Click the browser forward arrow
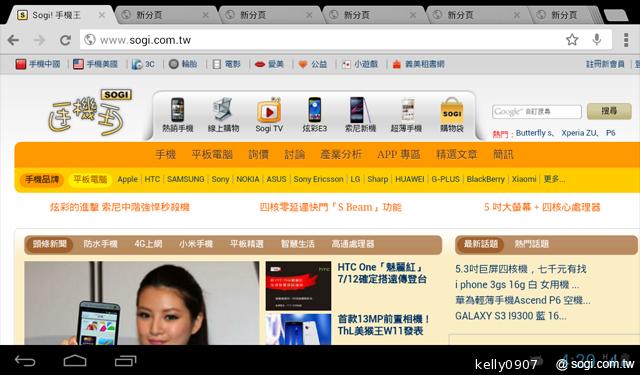The image size is (640, 375). click(x=39, y=40)
